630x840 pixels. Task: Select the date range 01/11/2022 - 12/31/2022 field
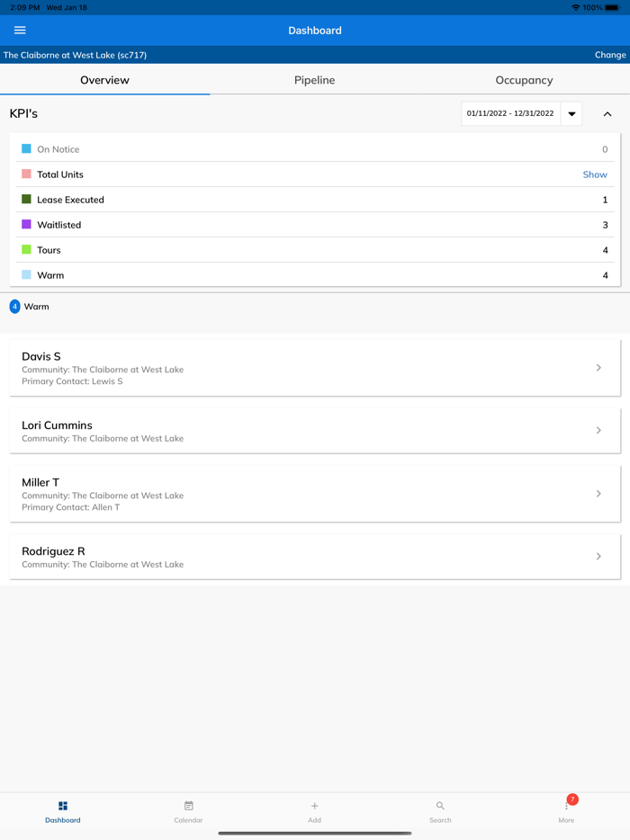tap(510, 113)
